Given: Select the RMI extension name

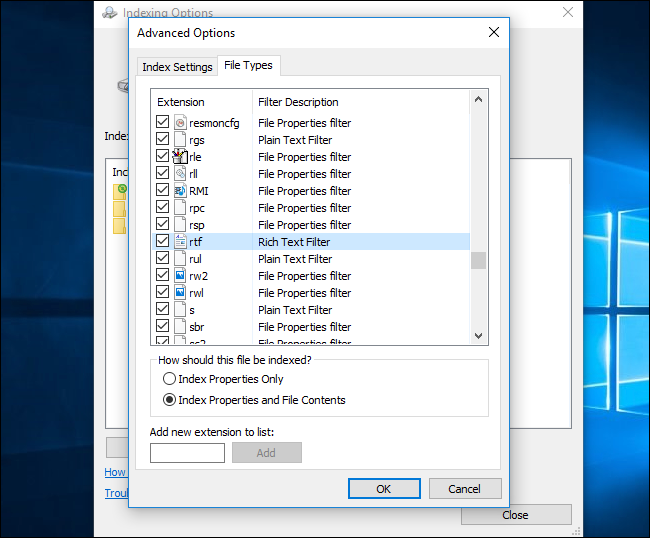Looking at the screenshot, I should [x=199, y=191].
